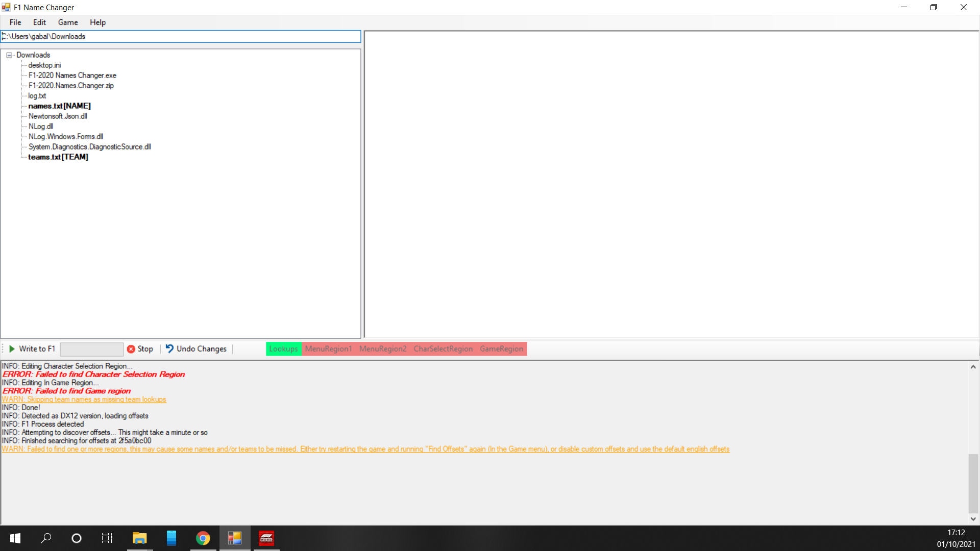Collapse the Downloads tree node

9,55
